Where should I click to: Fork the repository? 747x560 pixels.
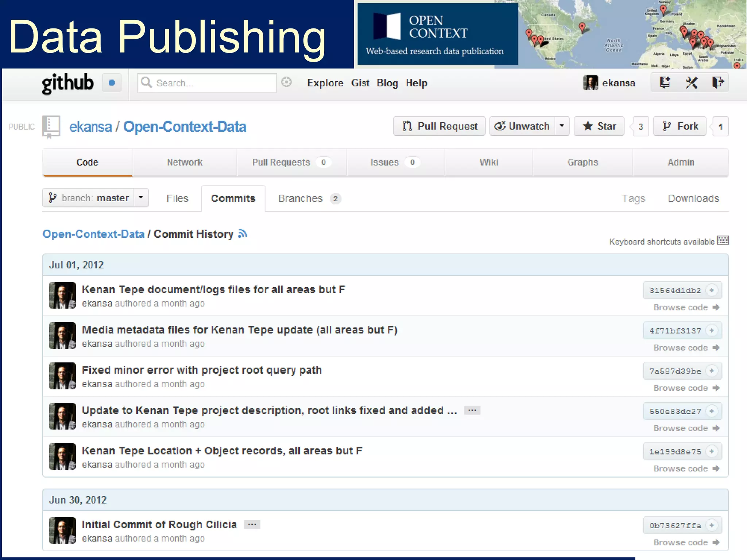pos(680,126)
